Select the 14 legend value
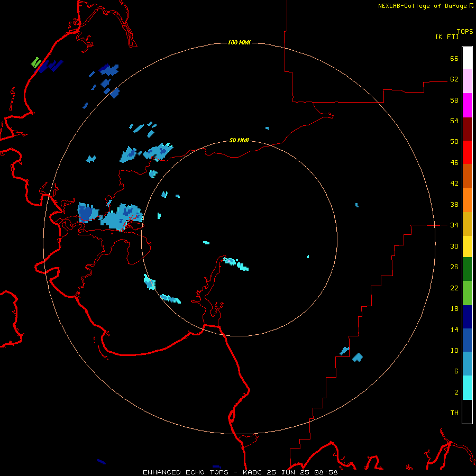Image resolution: width=476 pixels, height=476 pixels. coord(454,329)
